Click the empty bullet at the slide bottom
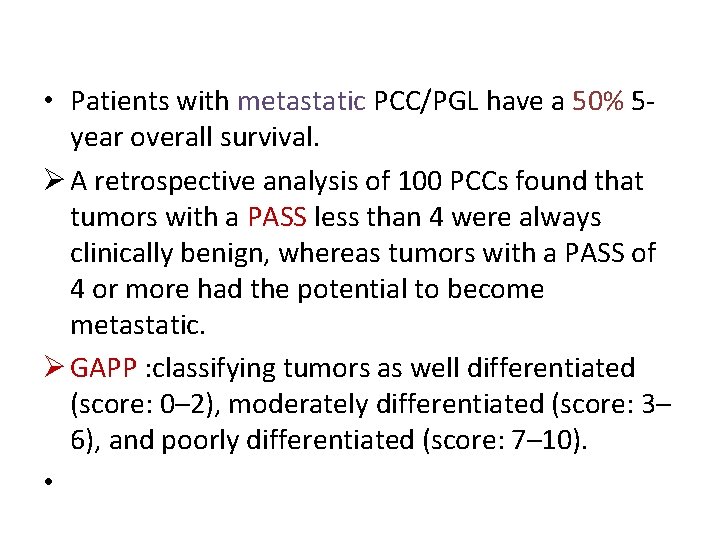This screenshot has height=540, width=720. click(48, 482)
